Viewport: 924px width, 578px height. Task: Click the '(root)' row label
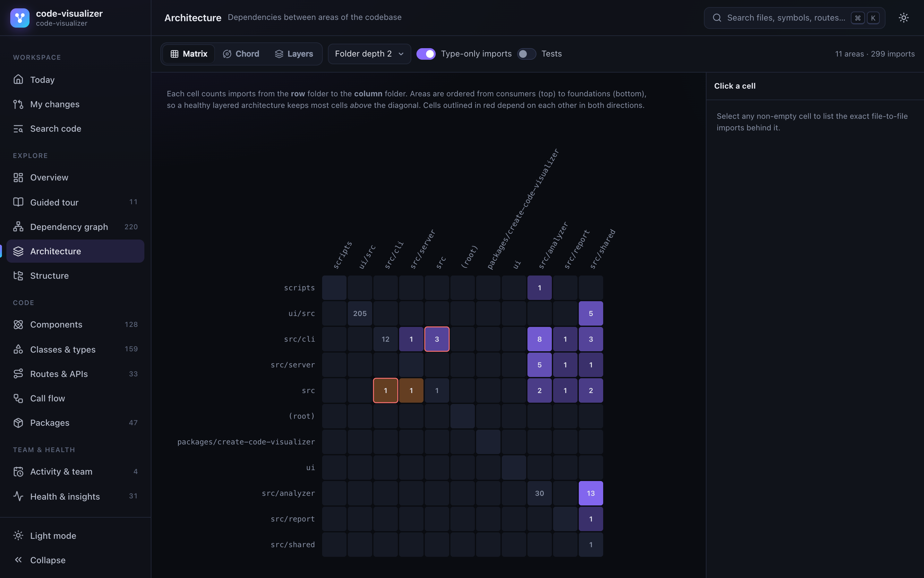coord(302,416)
